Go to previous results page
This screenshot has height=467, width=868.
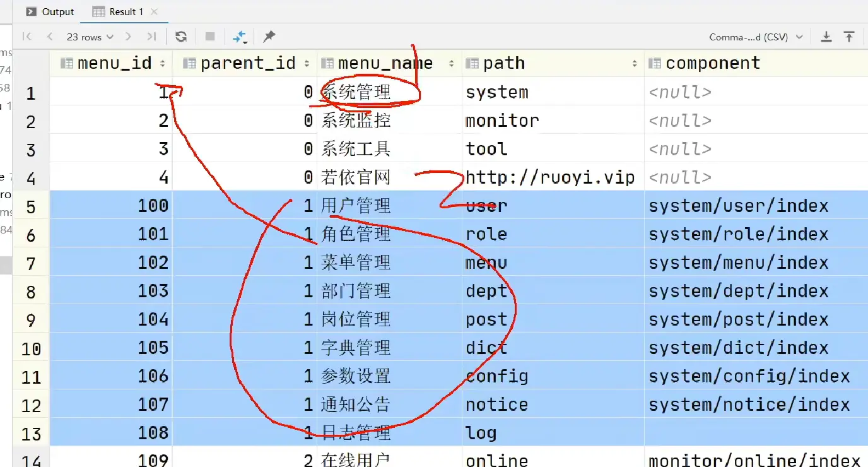(x=50, y=37)
